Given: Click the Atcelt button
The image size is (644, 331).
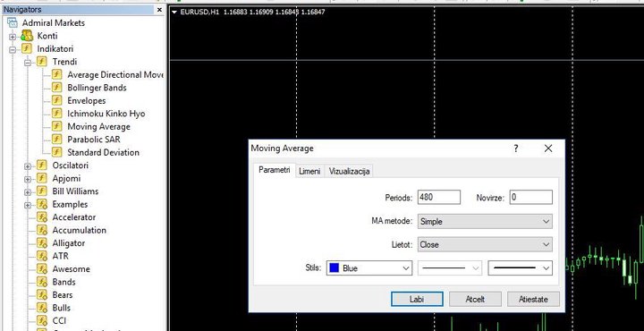Looking at the screenshot, I should pos(475,300).
